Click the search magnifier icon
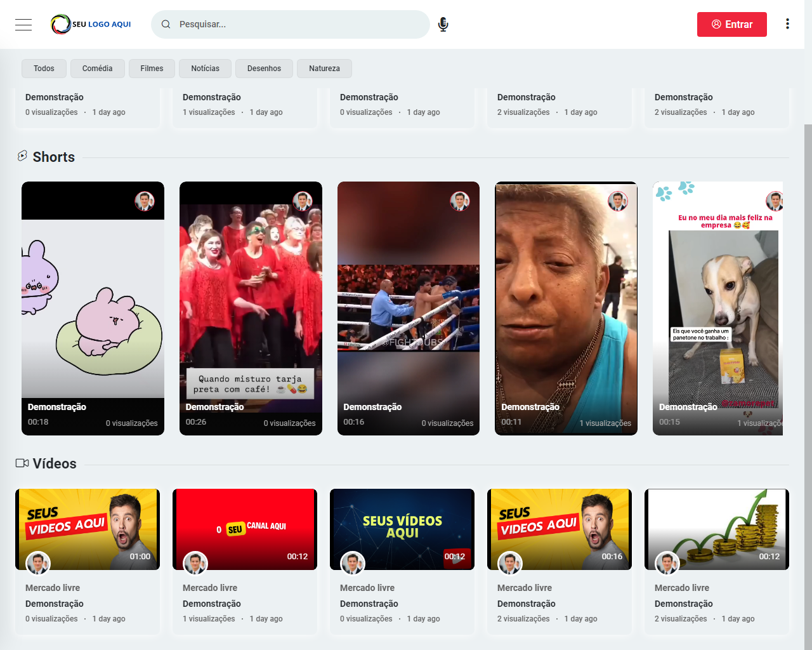Viewport: 812px width, 650px height. (166, 24)
